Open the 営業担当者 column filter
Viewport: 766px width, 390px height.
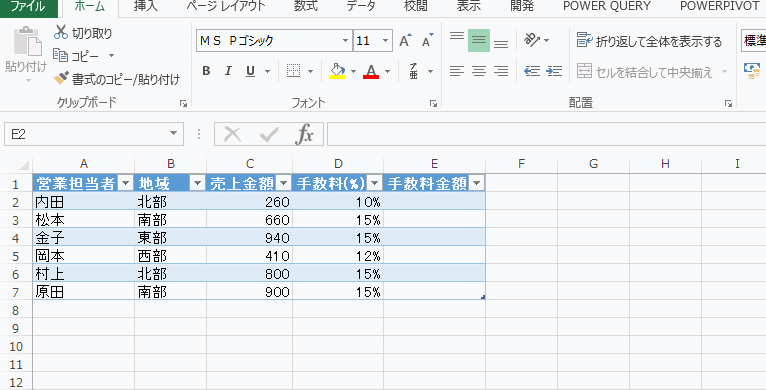click(126, 183)
